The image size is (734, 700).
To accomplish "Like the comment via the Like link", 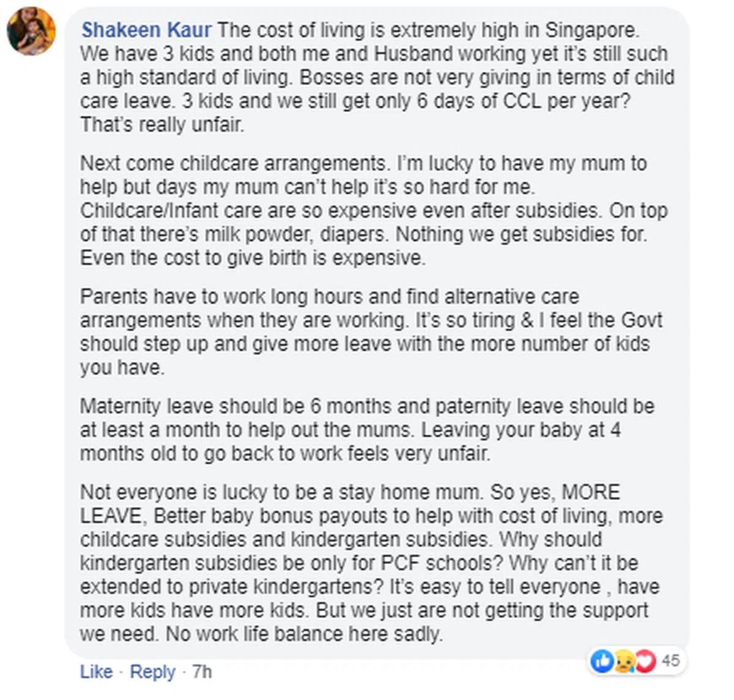I will pos(96,672).
